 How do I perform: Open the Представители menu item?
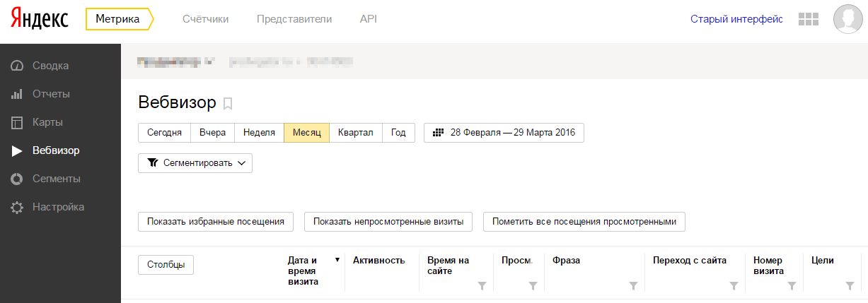pyautogui.click(x=294, y=19)
